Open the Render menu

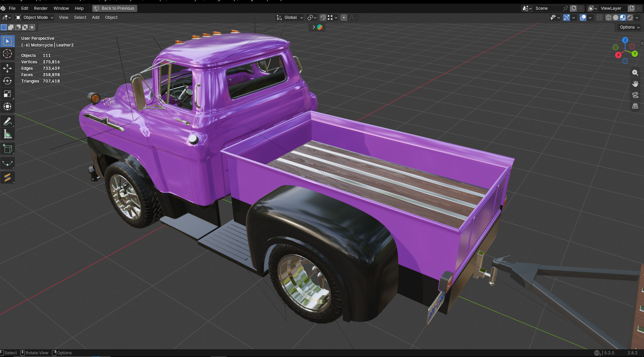(x=41, y=8)
